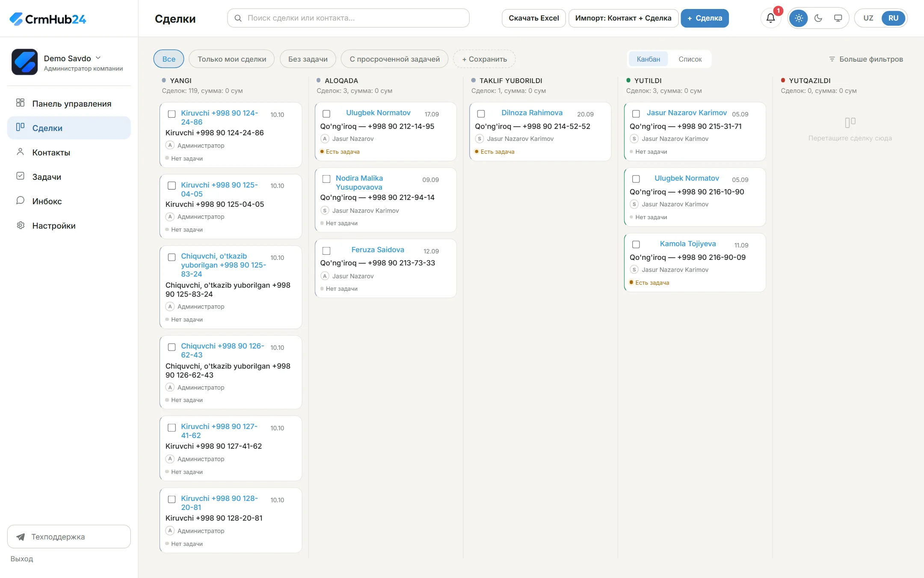Image resolution: width=924 pixels, height=578 pixels.
Task: Switch to light theme sun icon
Action: coord(799,18)
